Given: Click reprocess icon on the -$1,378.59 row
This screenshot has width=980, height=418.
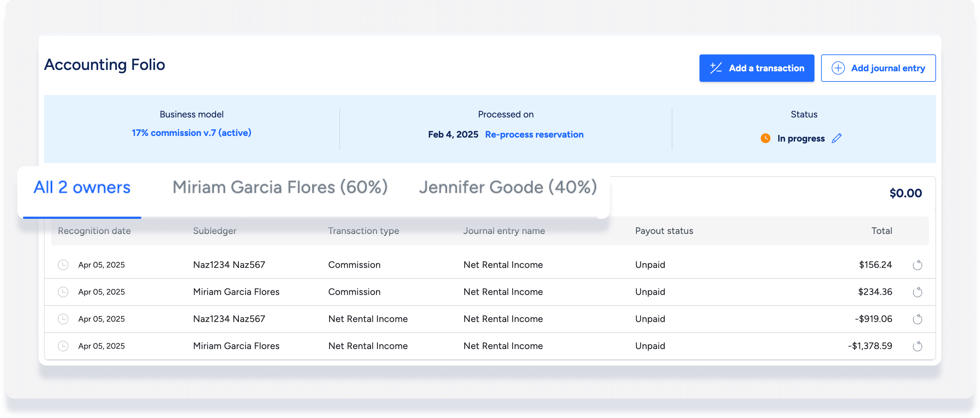Looking at the screenshot, I should [917, 346].
